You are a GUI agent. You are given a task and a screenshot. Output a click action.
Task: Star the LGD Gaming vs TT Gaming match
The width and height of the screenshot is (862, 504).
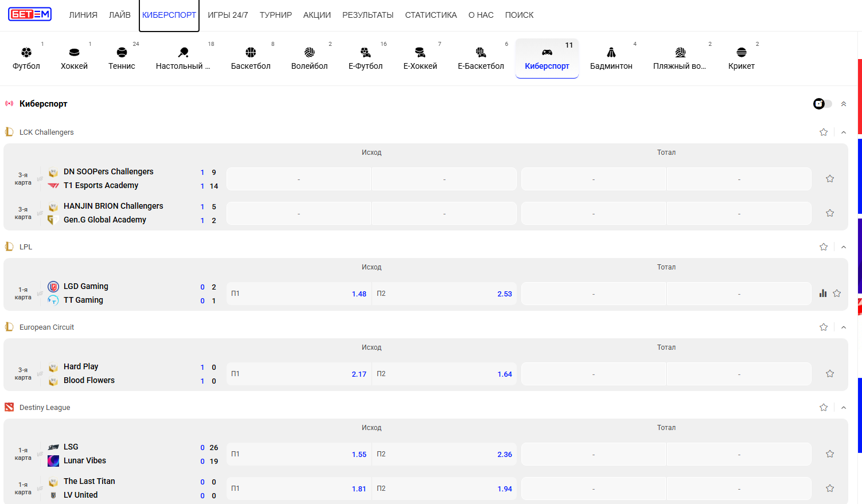point(837,294)
